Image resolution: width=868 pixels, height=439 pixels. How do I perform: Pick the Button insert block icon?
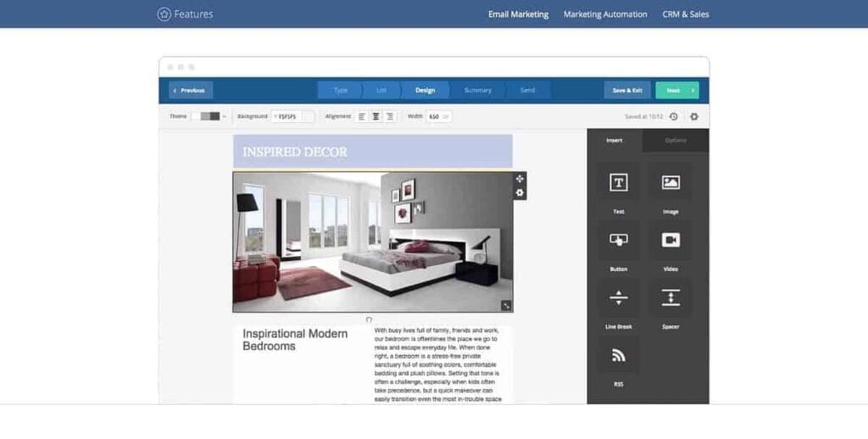(x=619, y=240)
